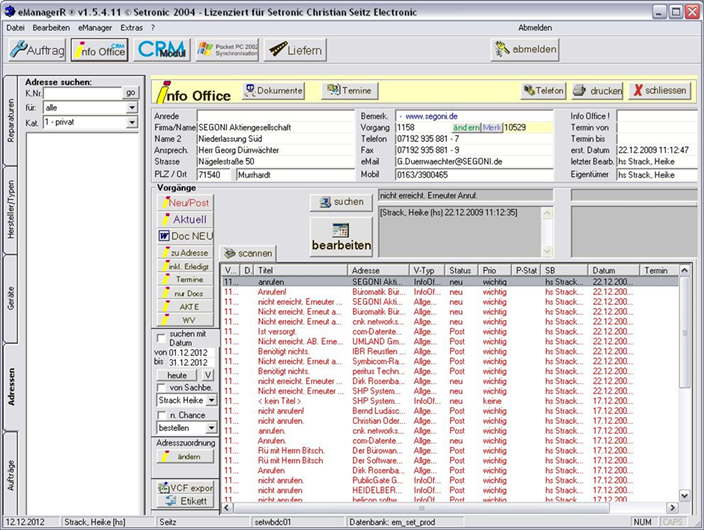
Task: Focus the K.Nr. search field
Action: click(x=83, y=93)
